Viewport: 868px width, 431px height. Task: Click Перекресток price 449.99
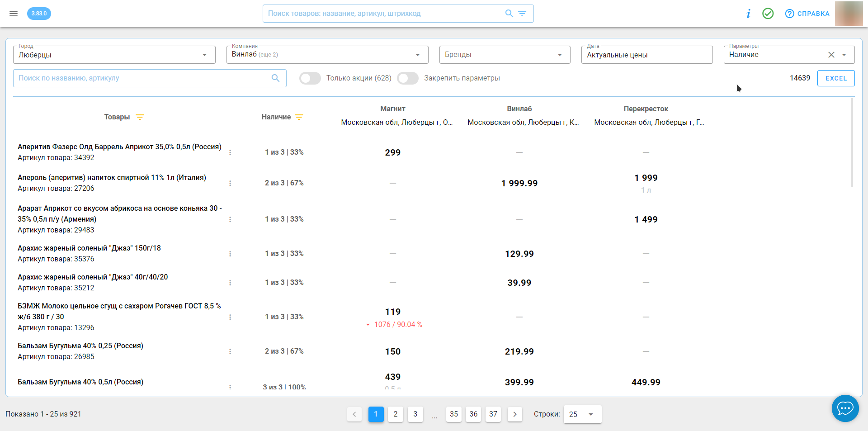(646, 382)
